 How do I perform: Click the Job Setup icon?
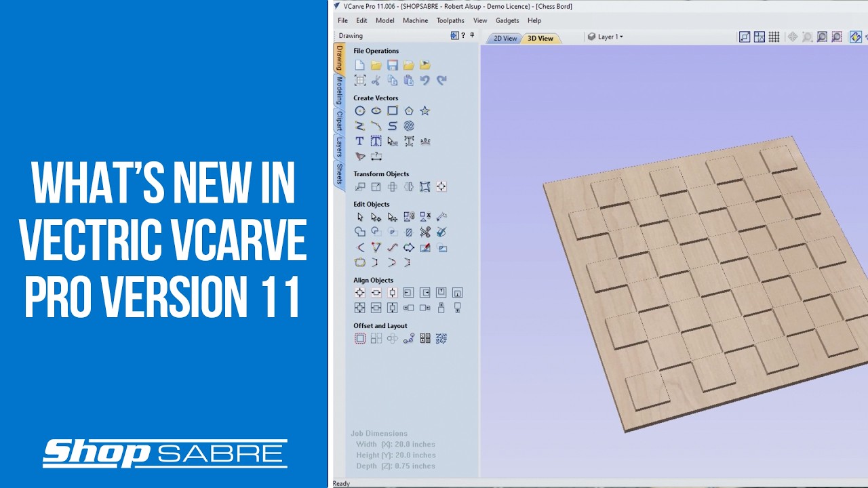pyautogui.click(x=359, y=80)
